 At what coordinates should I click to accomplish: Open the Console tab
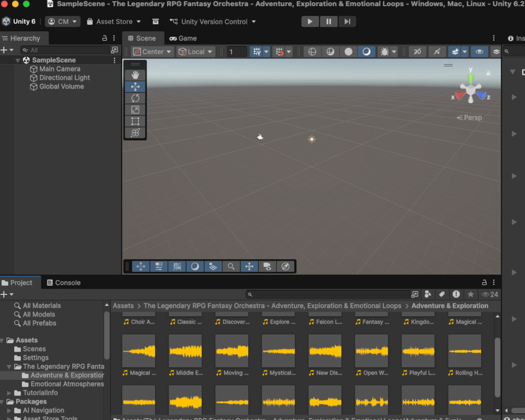click(x=64, y=282)
